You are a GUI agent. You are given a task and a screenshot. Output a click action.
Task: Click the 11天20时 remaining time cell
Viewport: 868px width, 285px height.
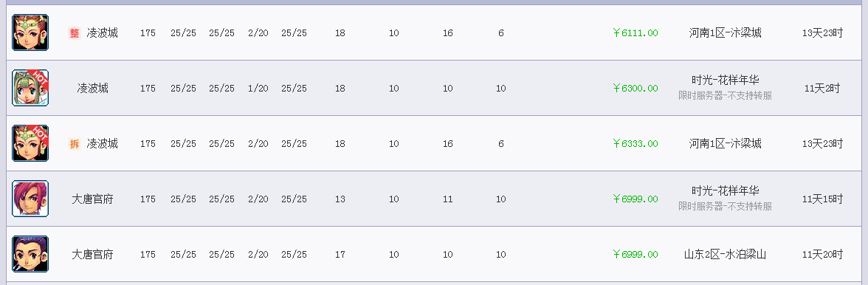coord(822,255)
